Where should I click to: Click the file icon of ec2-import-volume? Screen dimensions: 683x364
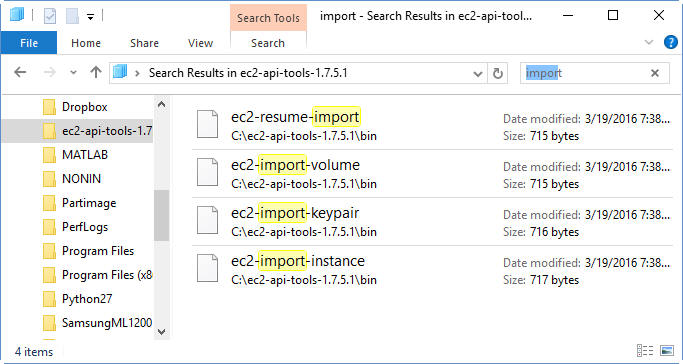[207, 172]
